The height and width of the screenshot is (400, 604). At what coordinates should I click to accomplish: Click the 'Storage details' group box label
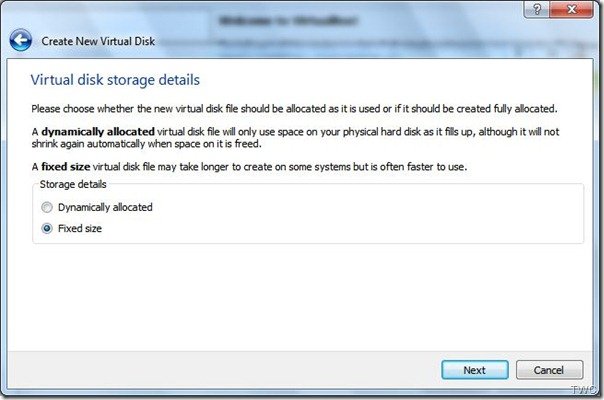[73, 184]
